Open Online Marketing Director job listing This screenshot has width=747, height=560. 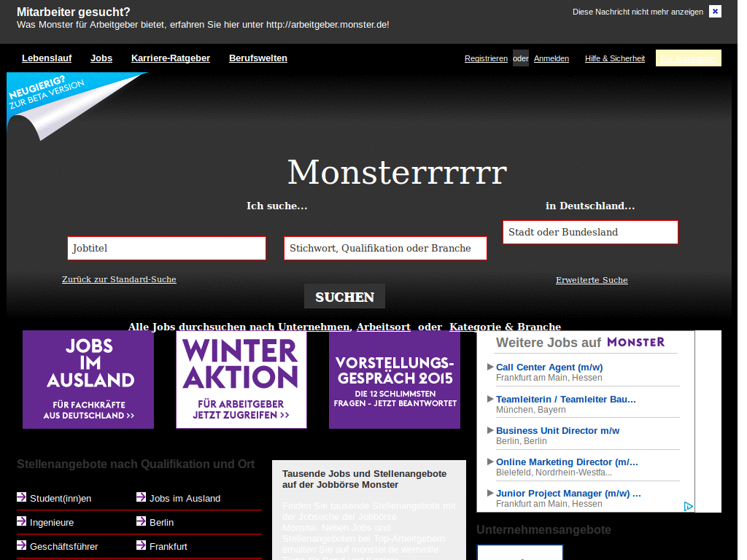pyautogui.click(x=567, y=462)
